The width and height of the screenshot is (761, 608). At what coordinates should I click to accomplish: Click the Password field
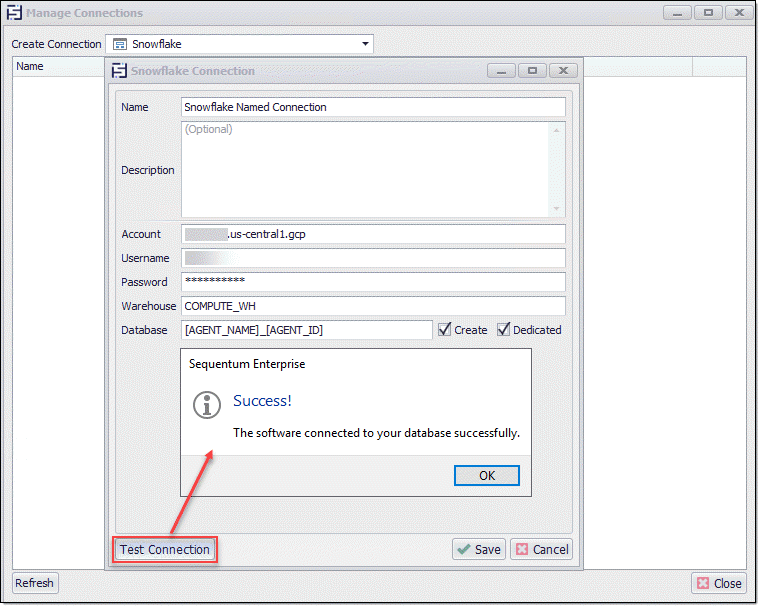(x=373, y=282)
